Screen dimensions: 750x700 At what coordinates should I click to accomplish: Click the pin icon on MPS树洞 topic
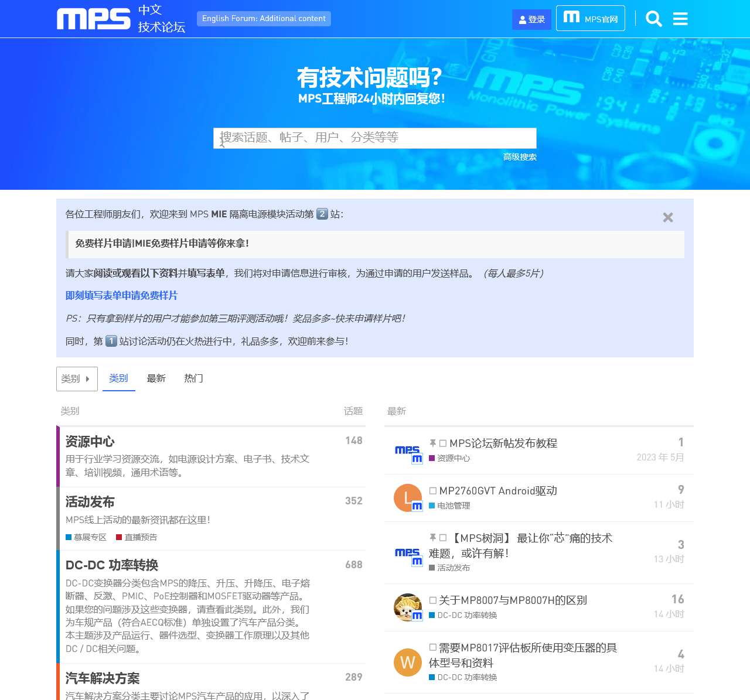pyautogui.click(x=432, y=538)
